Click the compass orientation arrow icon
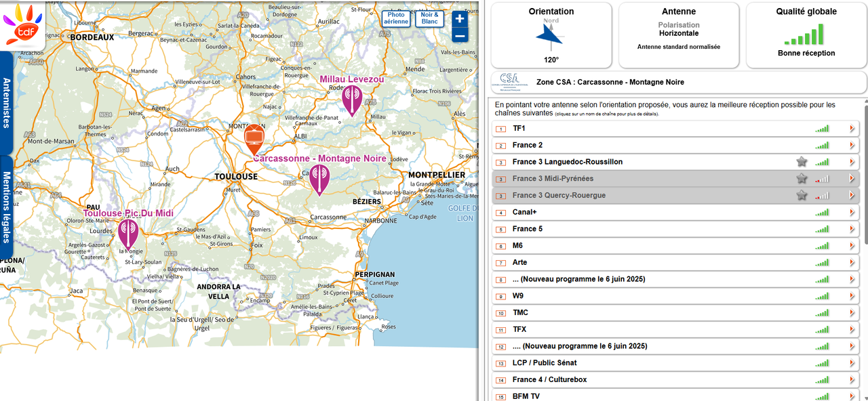 [550, 37]
